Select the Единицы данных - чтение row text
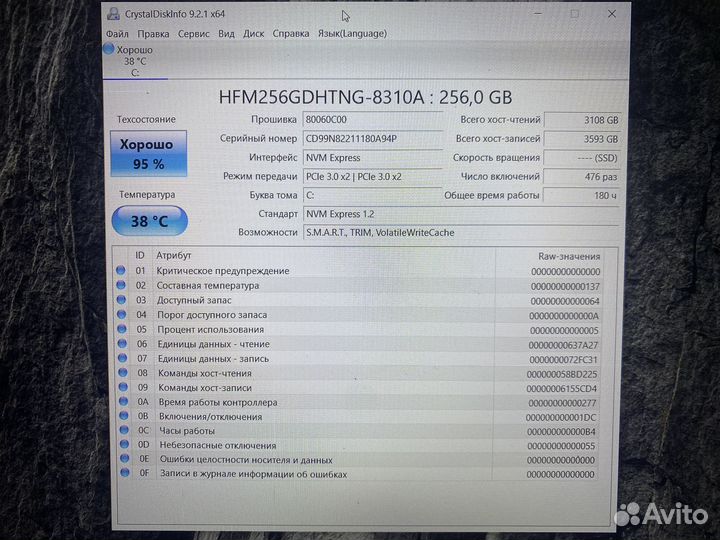This screenshot has height=540, width=720. [x=214, y=344]
